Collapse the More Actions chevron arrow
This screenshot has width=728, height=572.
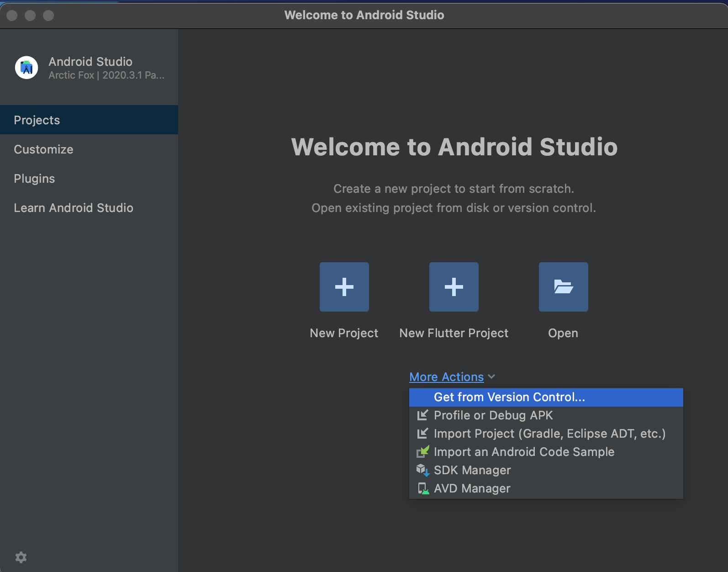pyautogui.click(x=491, y=377)
